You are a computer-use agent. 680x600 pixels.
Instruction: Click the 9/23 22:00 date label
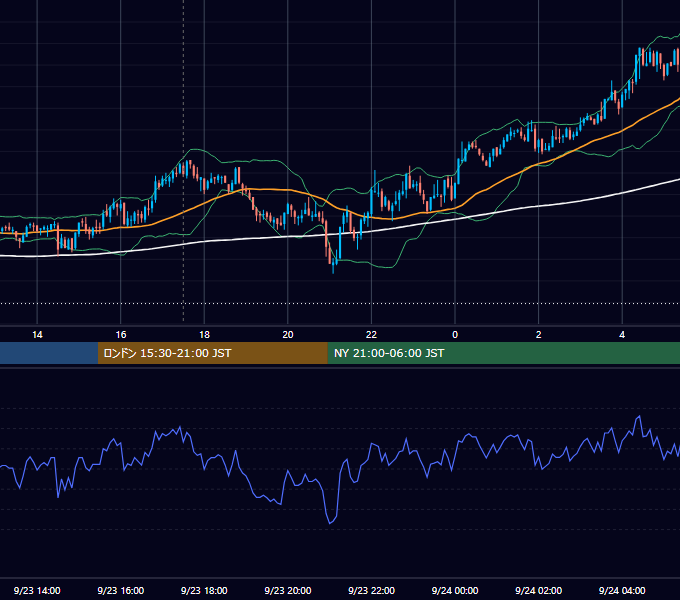(371, 590)
